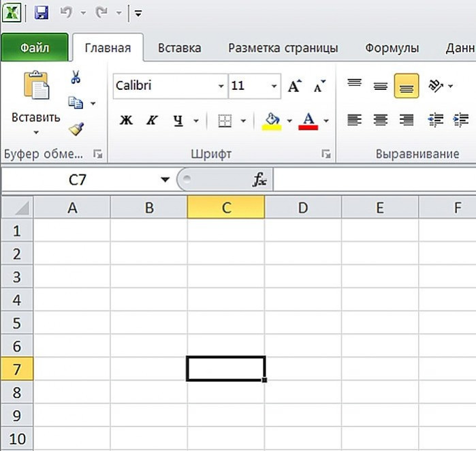Open underline style dropdown arrow
Image resolution: width=476 pixels, height=451 pixels.
click(196, 121)
